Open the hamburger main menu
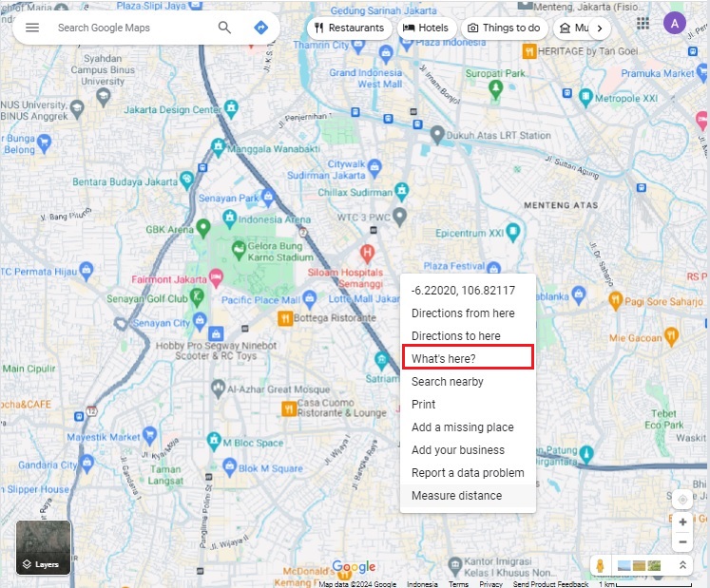The height and width of the screenshot is (588, 710). [32, 28]
